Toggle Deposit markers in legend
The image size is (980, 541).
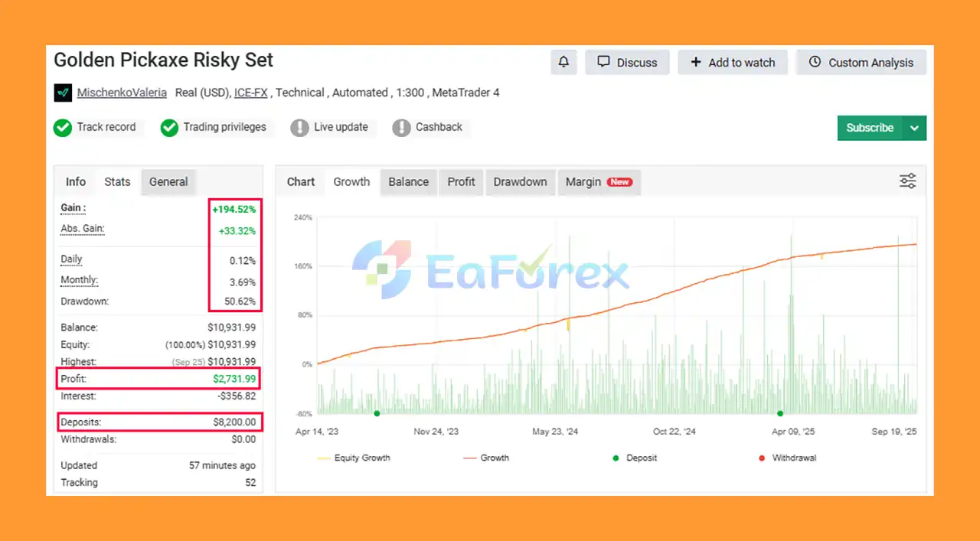(635, 458)
